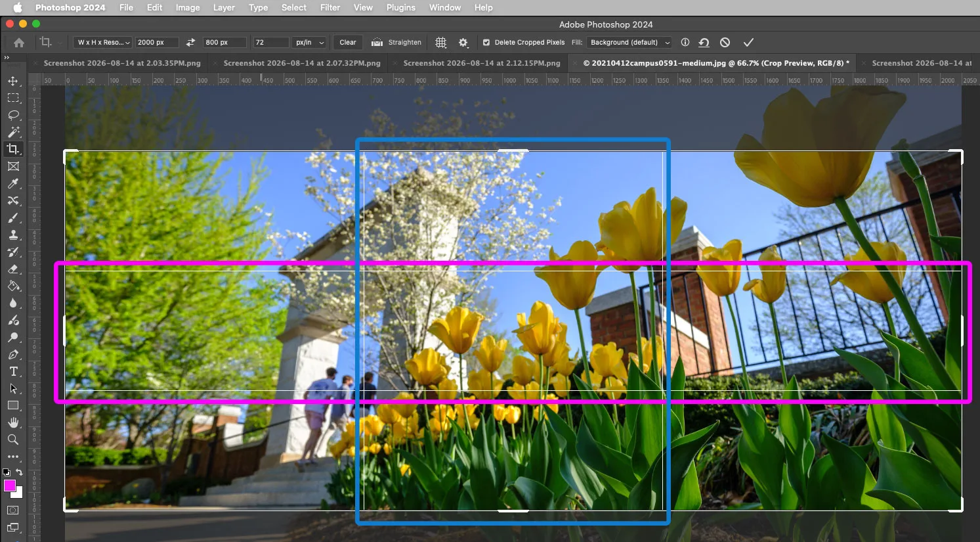Pick the Paint Bucket tool
The height and width of the screenshot is (542, 980).
13,286
